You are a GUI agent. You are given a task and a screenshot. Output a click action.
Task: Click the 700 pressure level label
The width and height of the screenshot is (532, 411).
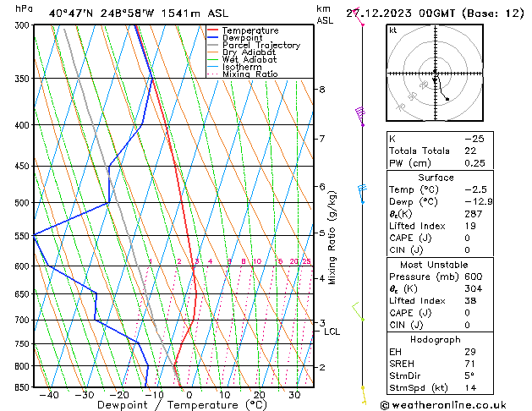pos(24,321)
